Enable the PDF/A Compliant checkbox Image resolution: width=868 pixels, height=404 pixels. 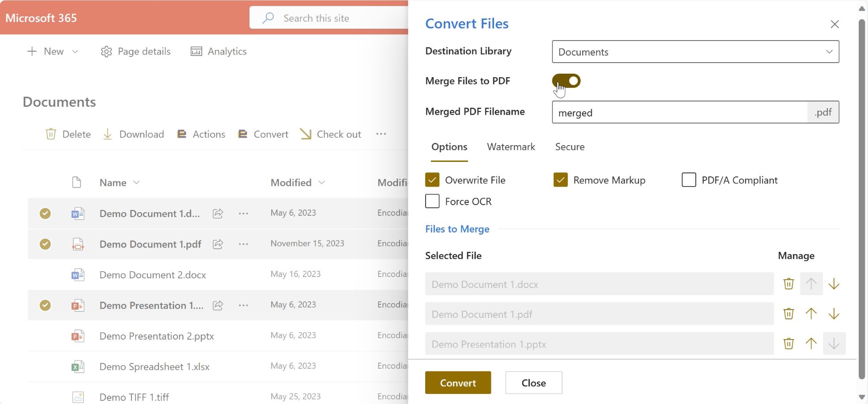(x=689, y=180)
